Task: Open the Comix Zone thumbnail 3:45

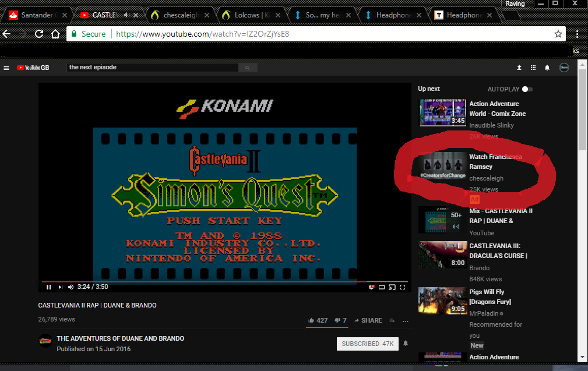Action: click(442, 112)
